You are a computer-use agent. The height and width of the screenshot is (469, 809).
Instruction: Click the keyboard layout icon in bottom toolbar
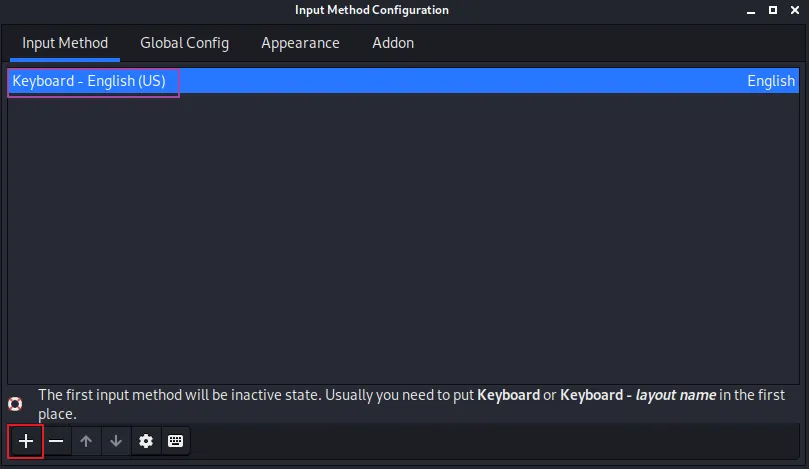pyautogui.click(x=175, y=441)
